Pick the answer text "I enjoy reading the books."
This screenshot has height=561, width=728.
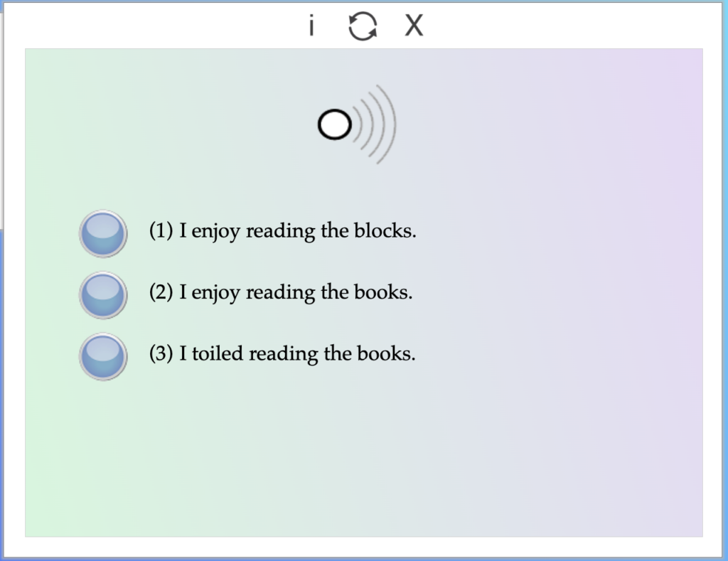295,292
